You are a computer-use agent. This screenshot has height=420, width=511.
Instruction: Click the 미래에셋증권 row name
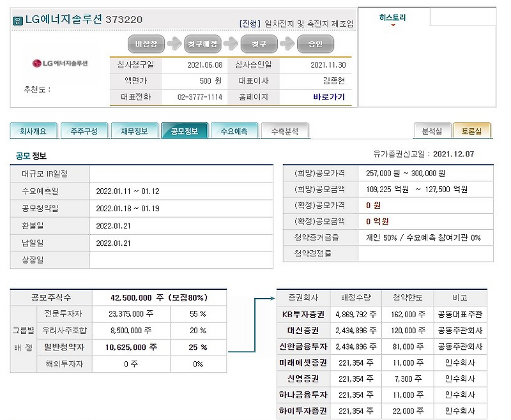(303, 363)
